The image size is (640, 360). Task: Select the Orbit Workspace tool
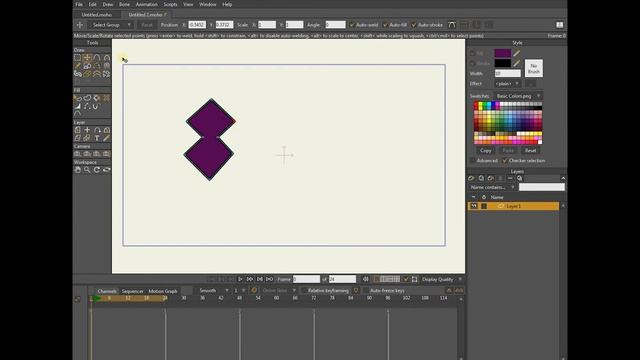[107, 170]
